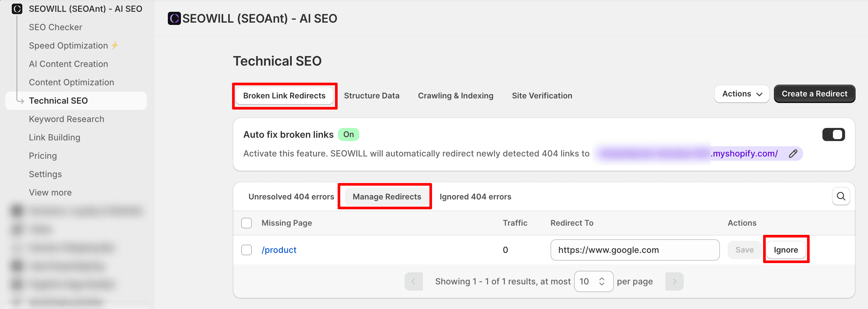Go to next results page arrow
The width and height of the screenshot is (868, 309).
point(674,281)
